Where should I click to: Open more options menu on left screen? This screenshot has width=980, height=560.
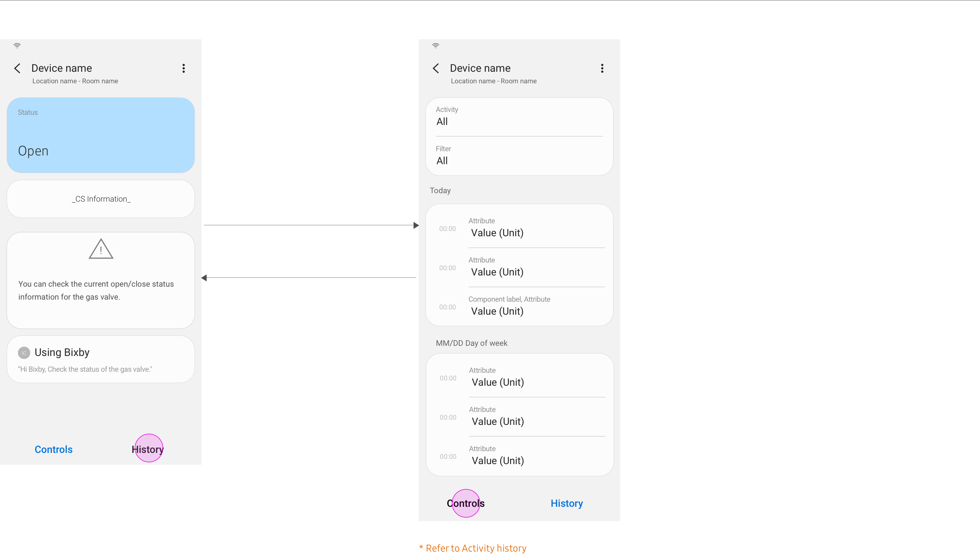pos(183,69)
